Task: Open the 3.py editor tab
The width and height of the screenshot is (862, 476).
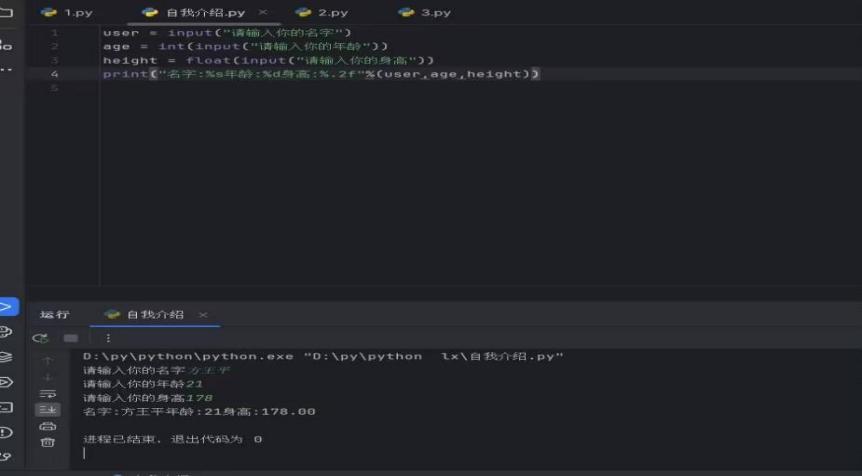Action: pos(424,13)
